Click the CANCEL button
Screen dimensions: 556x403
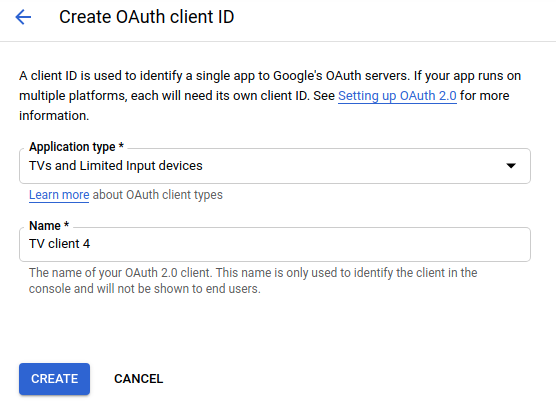tap(138, 379)
